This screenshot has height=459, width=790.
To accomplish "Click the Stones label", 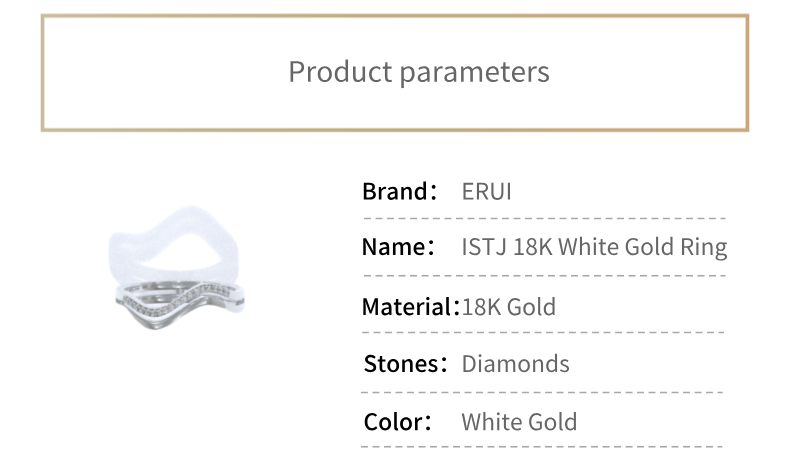I will click(x=405, y=364).
